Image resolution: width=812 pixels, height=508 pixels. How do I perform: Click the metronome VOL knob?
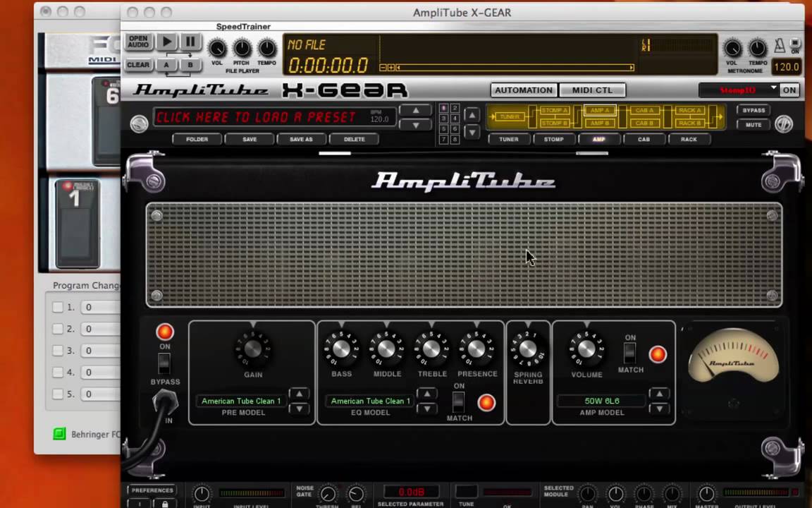(x=732, y=49)
